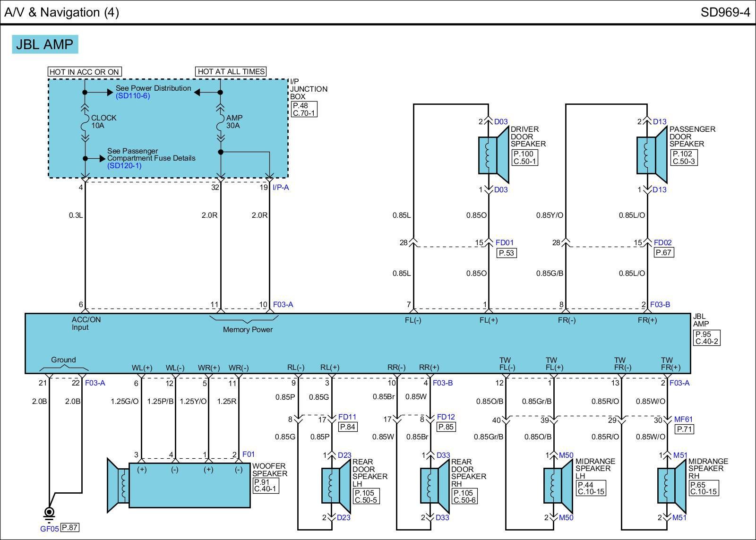
Task: Click the Rear Door Speaker LH symbol
Action: click(x=335, y=486)
